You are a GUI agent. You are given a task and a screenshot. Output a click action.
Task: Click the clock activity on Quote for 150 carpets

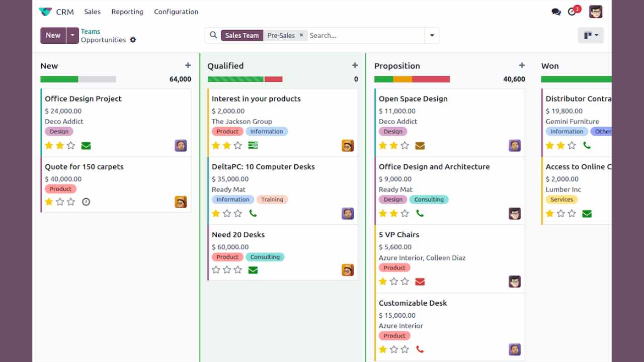pyautogui.click(x=86, y=201)
